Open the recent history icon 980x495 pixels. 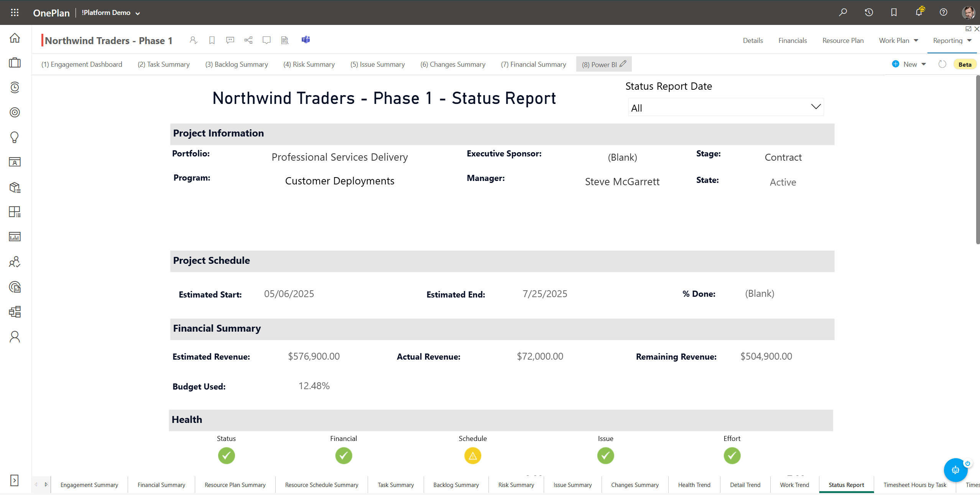[x=869, y=12]
